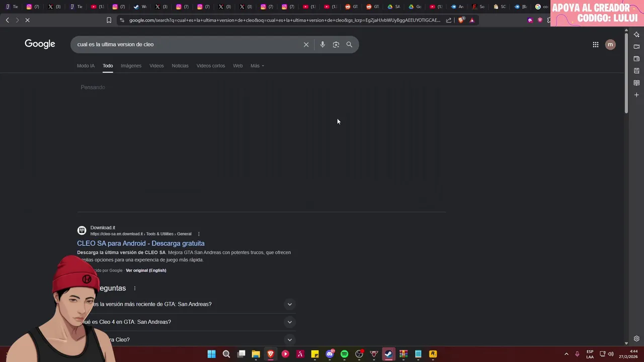This screenshot has height=362, width=644.
Task: Clear the search query with X
Action: (306, 44)
